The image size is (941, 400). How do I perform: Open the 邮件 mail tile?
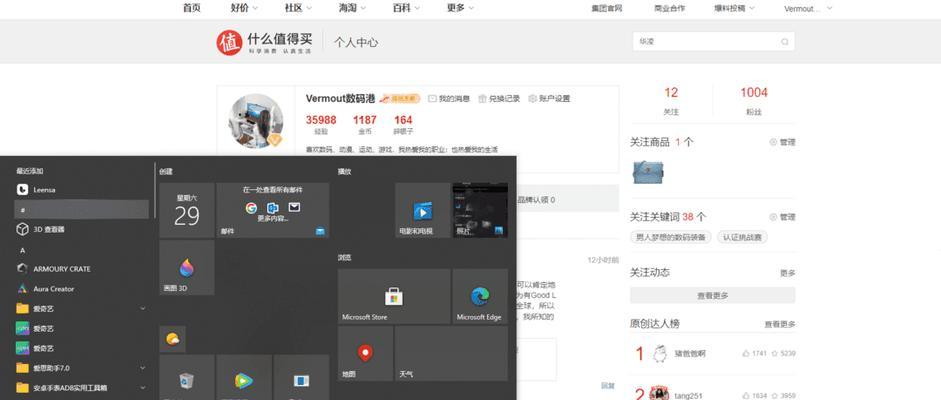coord(272,210)
